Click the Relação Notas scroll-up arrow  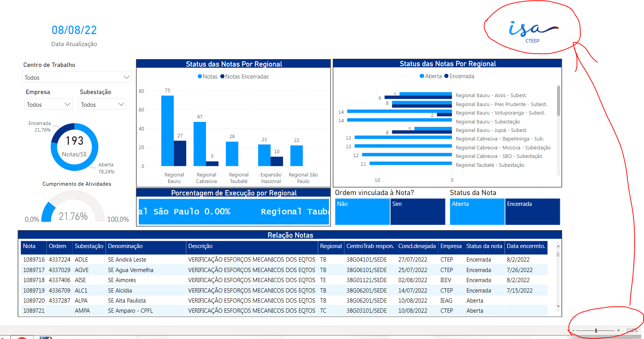pyautogui.click(x=558, y=246)
